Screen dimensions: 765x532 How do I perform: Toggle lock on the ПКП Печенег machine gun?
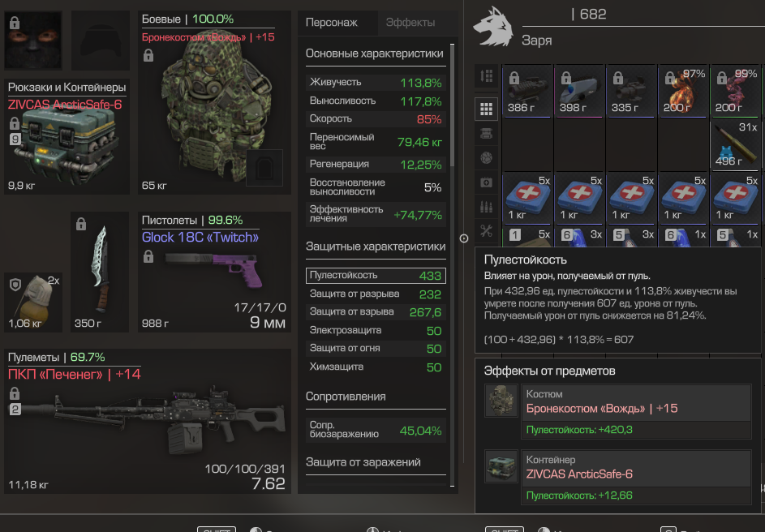pyautogui.click(x=15, y=393)
